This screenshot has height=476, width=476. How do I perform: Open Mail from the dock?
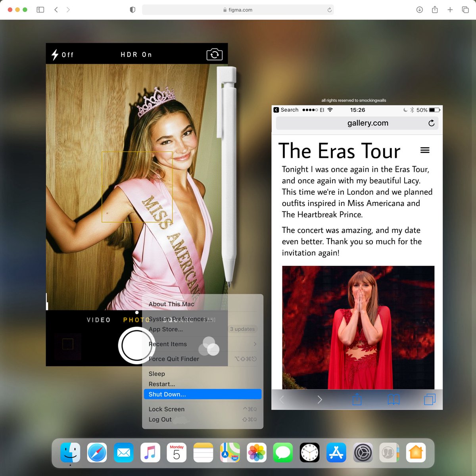pos(123,453)
